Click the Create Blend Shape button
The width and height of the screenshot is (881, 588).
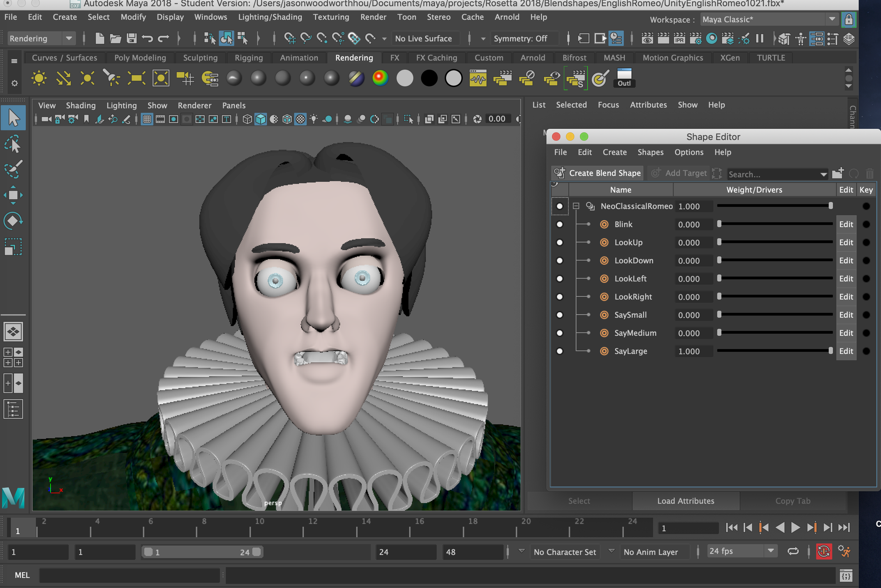pyautogui.click(x=597, y=173)
